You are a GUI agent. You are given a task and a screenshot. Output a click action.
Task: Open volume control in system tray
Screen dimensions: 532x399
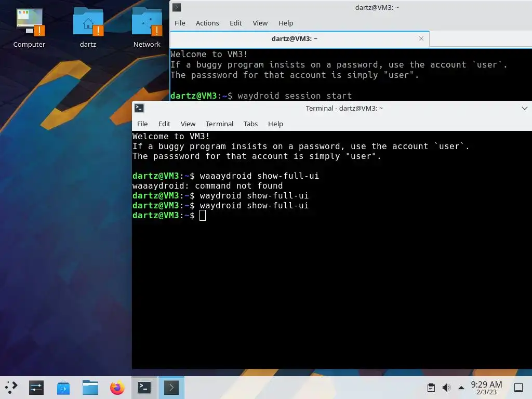click(x=446, y=388)
